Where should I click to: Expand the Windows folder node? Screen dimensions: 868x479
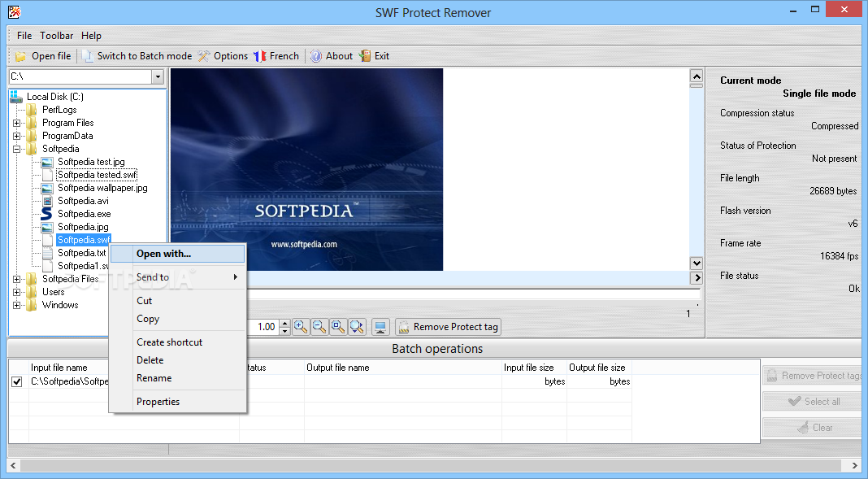[x=16, y=305]
